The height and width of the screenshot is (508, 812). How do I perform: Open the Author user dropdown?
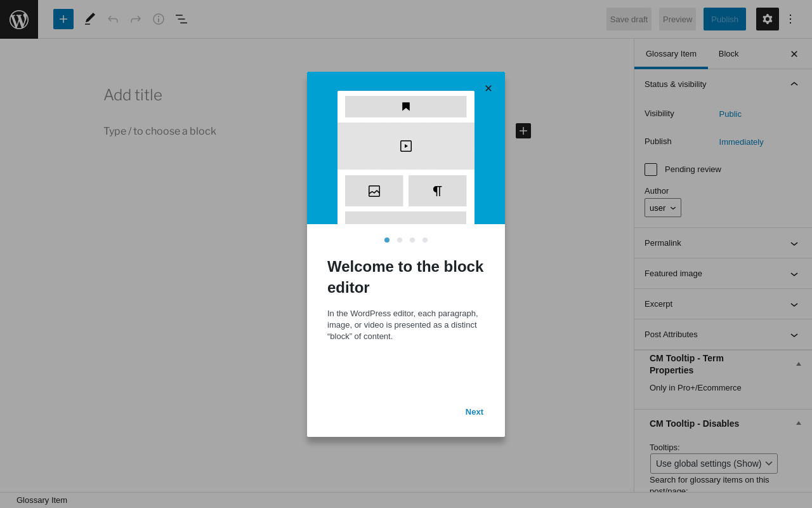coord(663,208)
